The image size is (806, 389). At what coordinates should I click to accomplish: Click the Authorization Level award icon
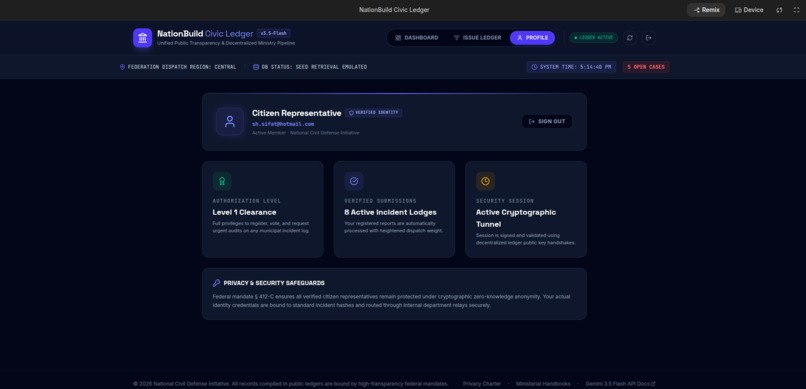[x=222, y=181]
